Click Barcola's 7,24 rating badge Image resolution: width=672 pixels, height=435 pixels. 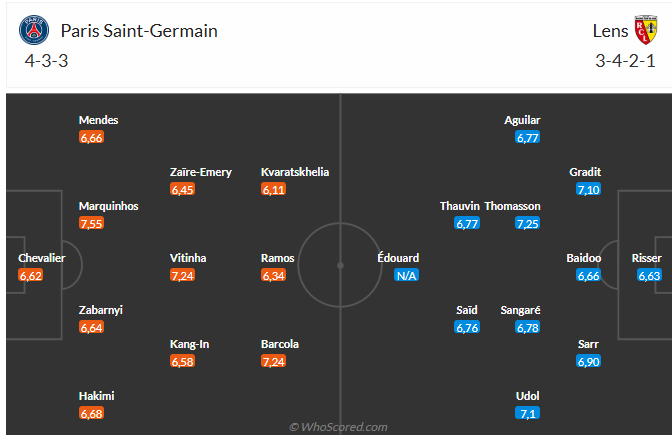point(274,361)
